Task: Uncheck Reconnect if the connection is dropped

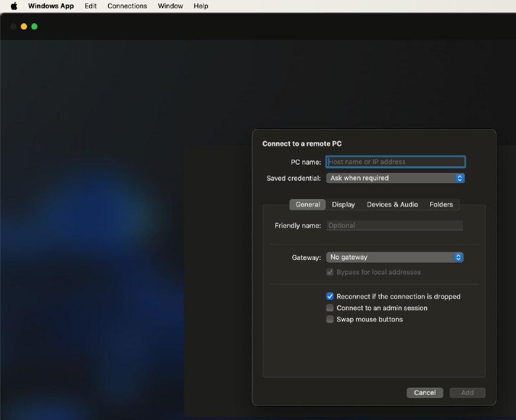Action: (x=330, y=296)
